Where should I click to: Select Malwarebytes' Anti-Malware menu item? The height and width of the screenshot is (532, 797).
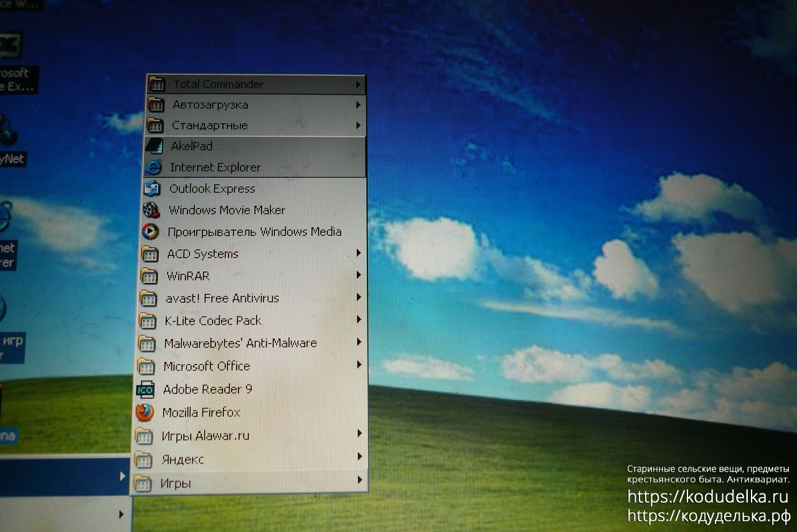[x=240, y=343]
